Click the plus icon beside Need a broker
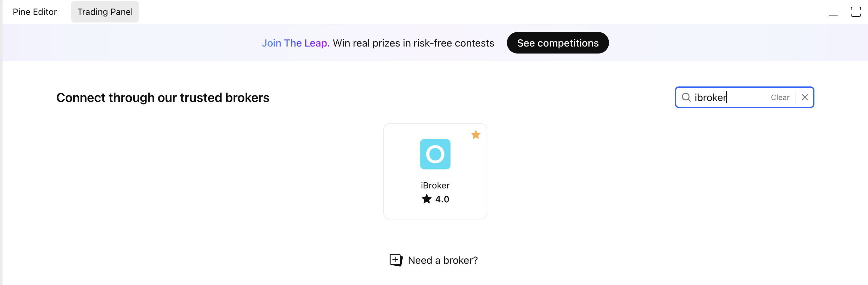Viewport: 868px width, 285px height. (396, 260)
